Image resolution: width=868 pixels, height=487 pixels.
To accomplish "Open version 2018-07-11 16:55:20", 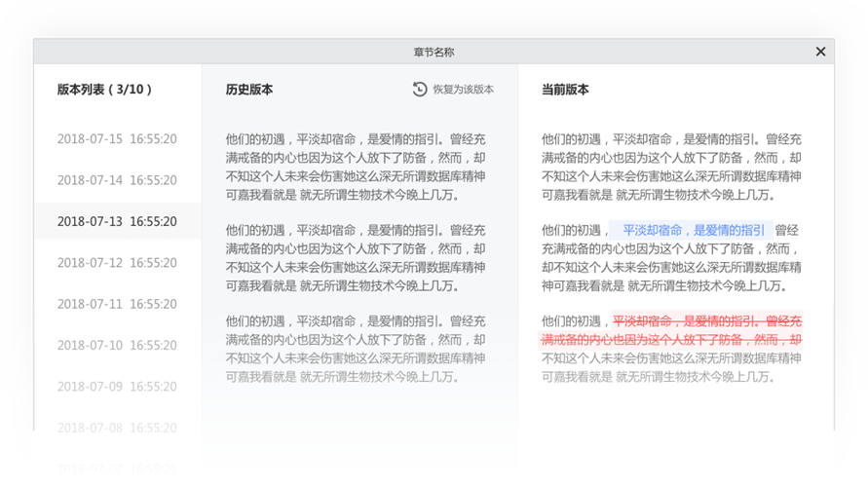I will (117, 304).
